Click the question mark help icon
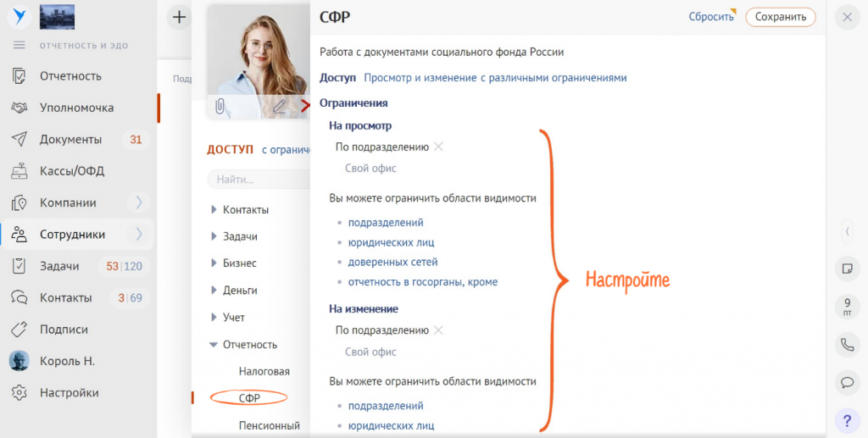 click(846, 419)
